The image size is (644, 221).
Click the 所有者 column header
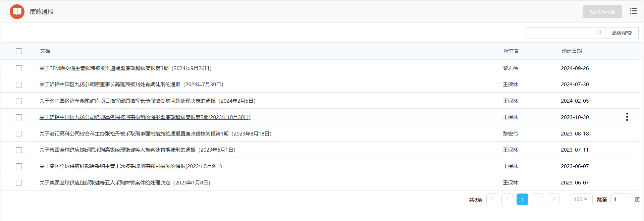point(511,51)
